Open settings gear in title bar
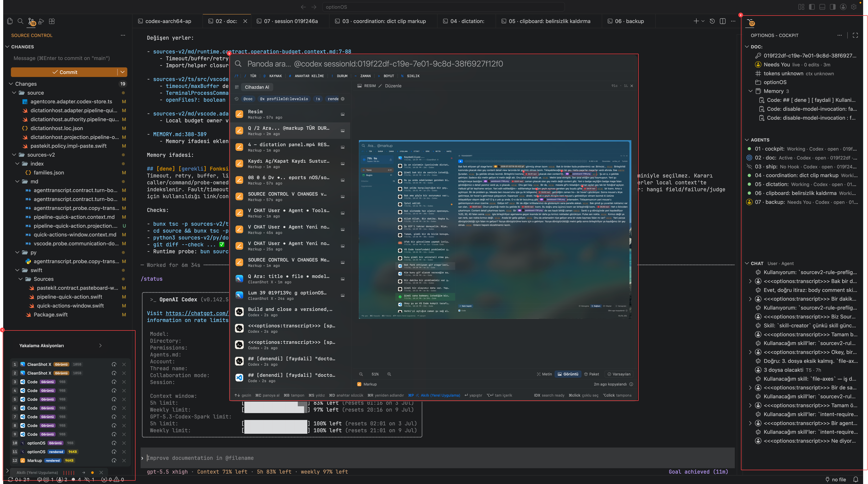Screen dimensions: 868x484 [854, 7]
